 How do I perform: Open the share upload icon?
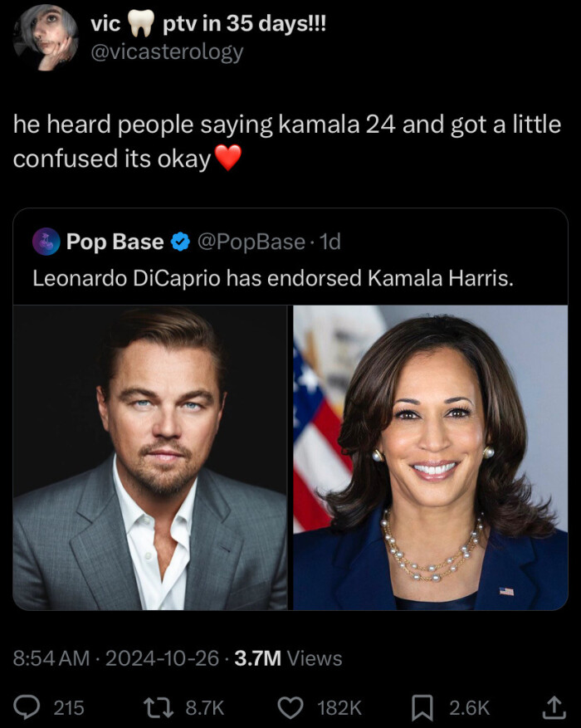tap(552, 706)
